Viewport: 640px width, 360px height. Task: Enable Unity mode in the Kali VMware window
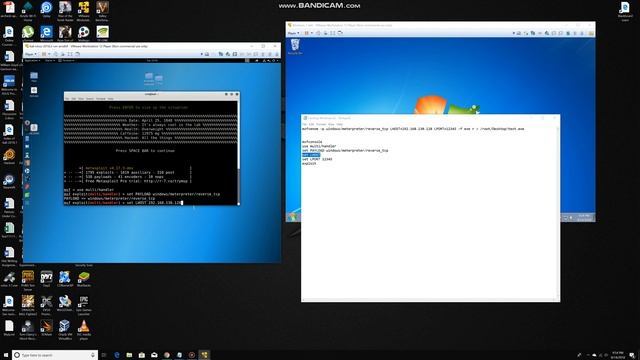(x=77, y=54)
